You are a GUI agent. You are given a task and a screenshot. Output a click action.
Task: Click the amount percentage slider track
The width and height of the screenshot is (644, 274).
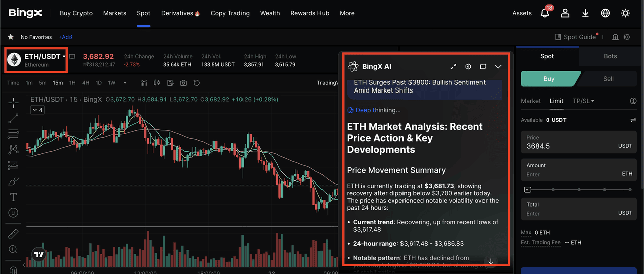tap(579, 190)
